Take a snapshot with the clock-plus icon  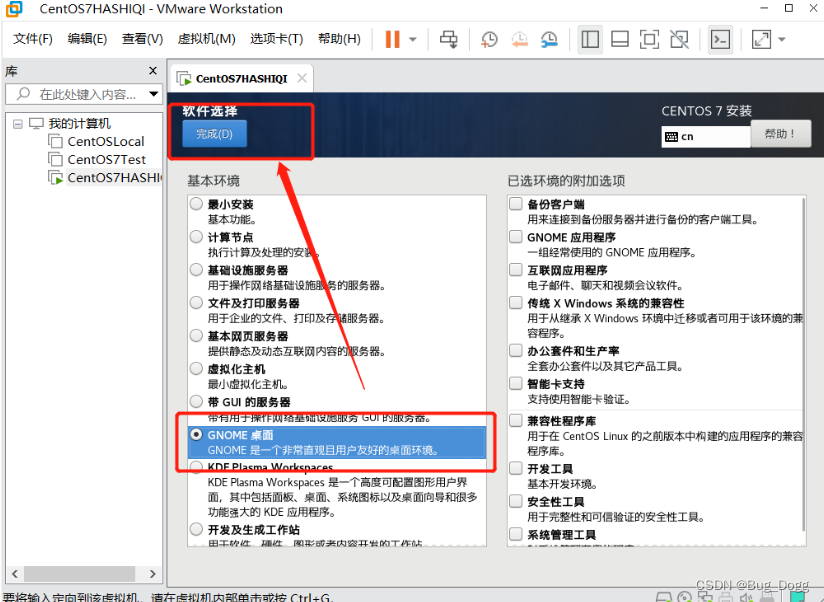[x=489, y=39]
